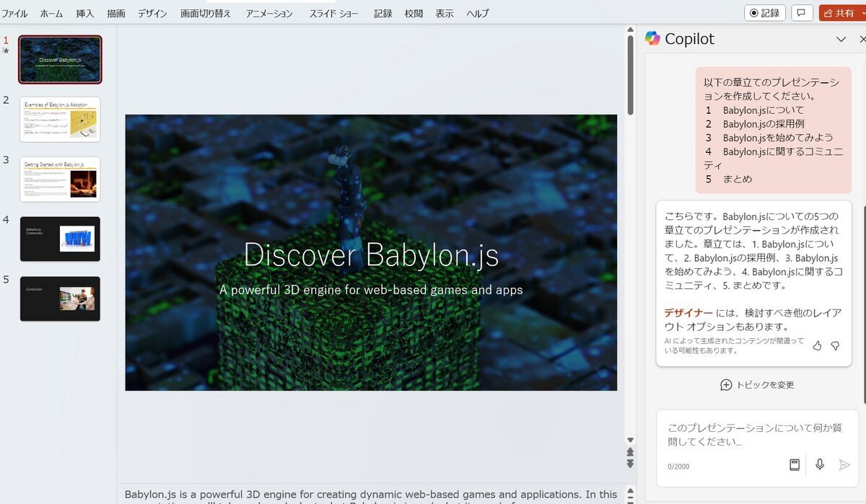
Task: Select slide 3 thumbnail Getting Started with Babylon.js
Action: click(x=60, y=179)
